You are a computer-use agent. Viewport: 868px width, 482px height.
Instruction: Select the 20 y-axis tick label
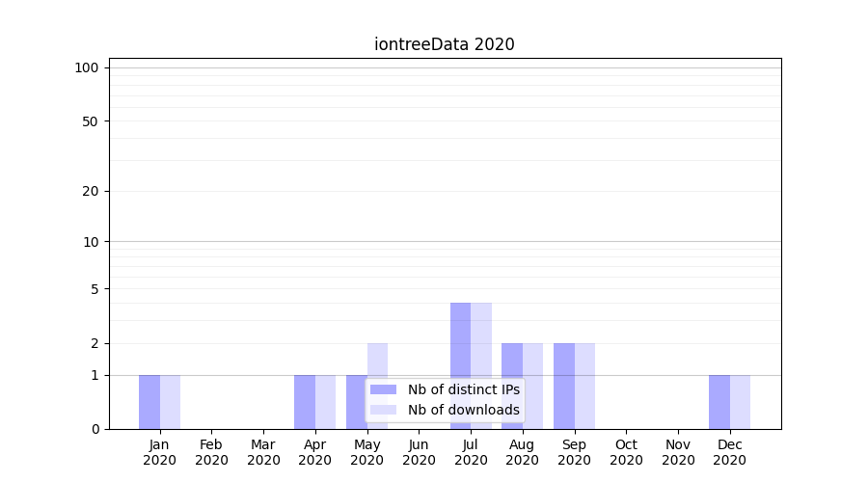[91, 191]
